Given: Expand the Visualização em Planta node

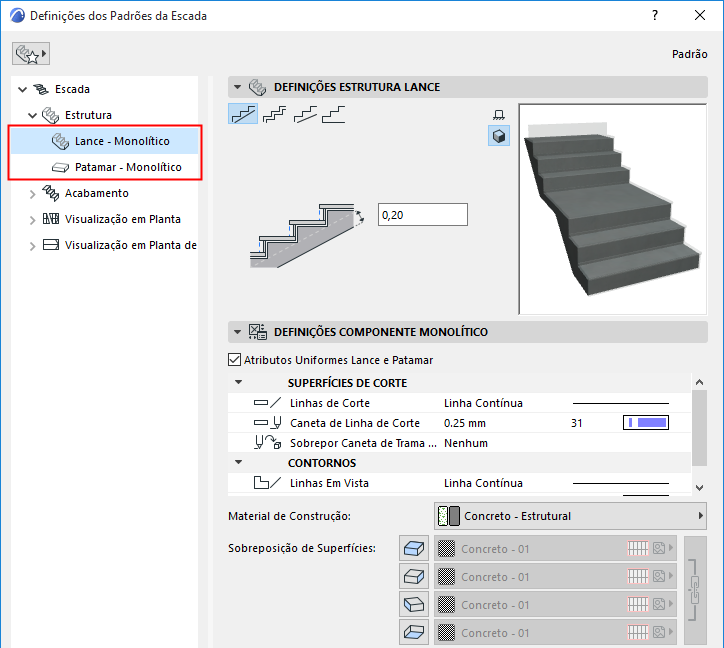Looking at the screenshot, I should 32,220.
